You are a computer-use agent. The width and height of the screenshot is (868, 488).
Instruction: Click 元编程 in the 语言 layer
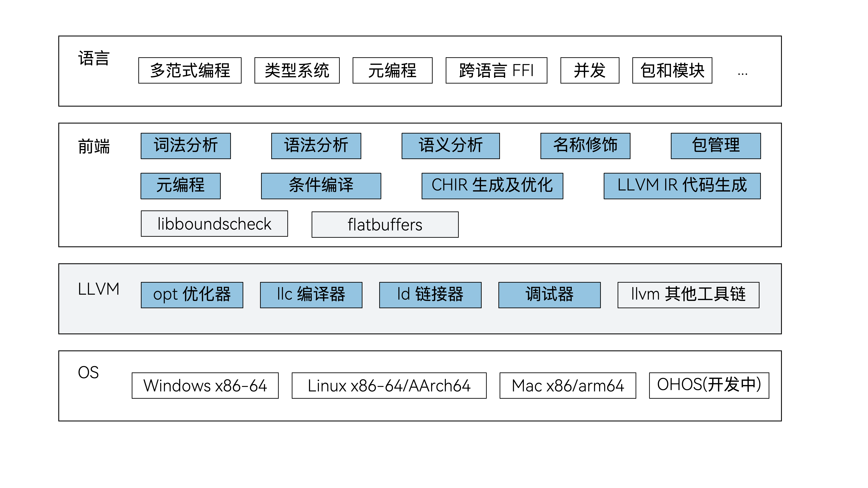pos(393,70)
